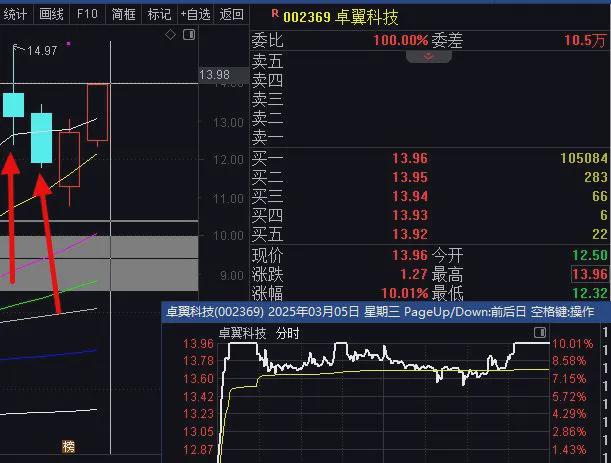This screenshot has width=611, height=463.
Task: Select 买一 price 13.96
Action: 410,158
